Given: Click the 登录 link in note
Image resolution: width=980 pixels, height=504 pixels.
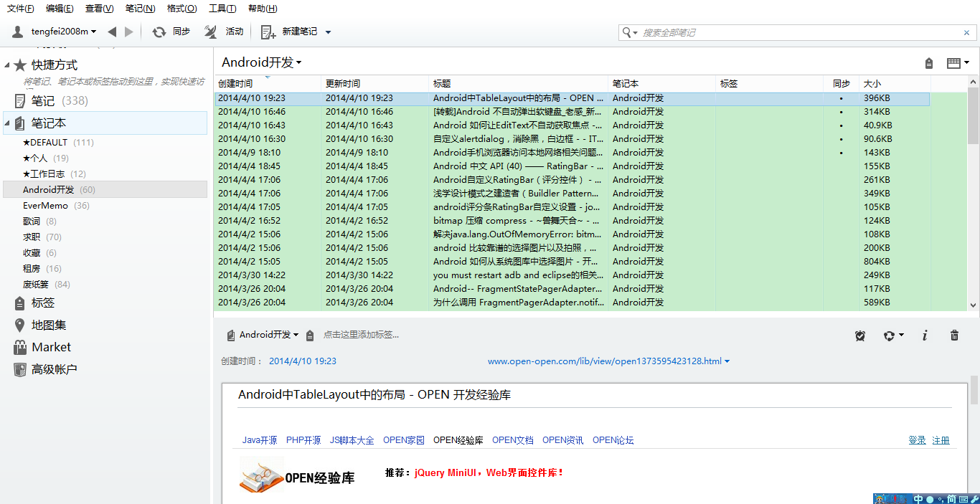Looking at the screenshot, I should 917,440.
